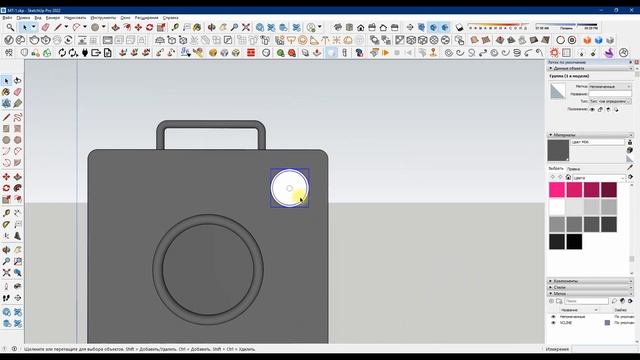Click the Rotate icon in top toolbar
Screen dimensions: 640x360
(x=149, y=27)
